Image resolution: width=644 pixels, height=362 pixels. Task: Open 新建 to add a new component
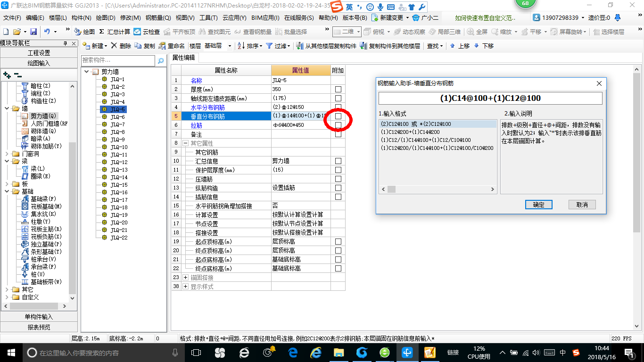tap(95, 46)
